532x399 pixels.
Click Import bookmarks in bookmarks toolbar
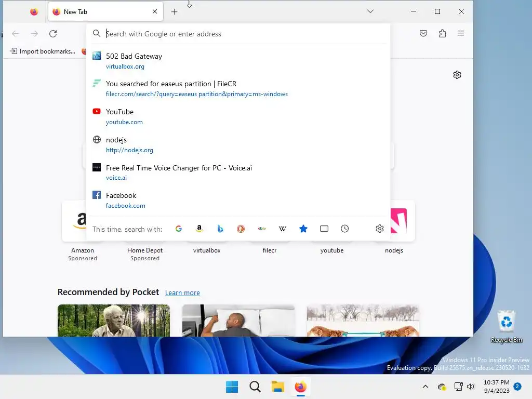43,51
